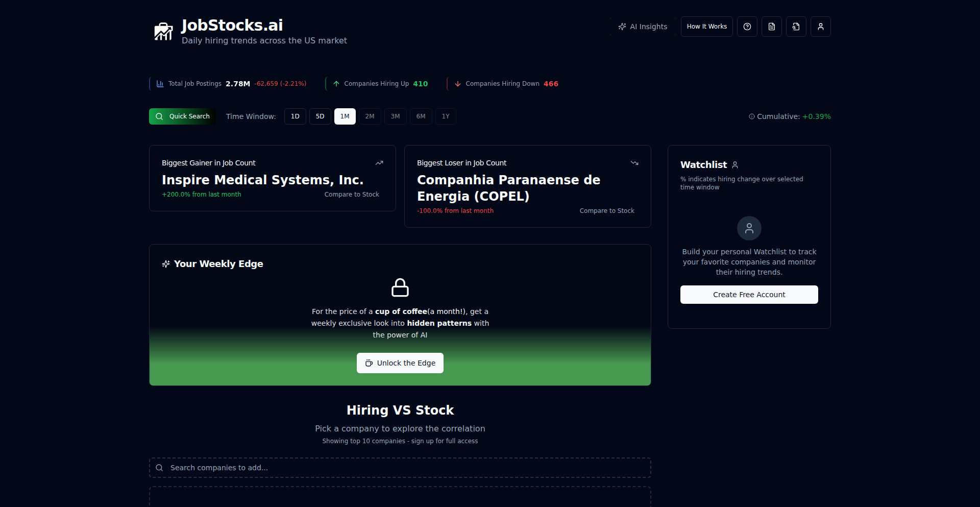980x507 pixels.
Task: Click the green Unlock the Edge banner button
Action: [400, 363]
